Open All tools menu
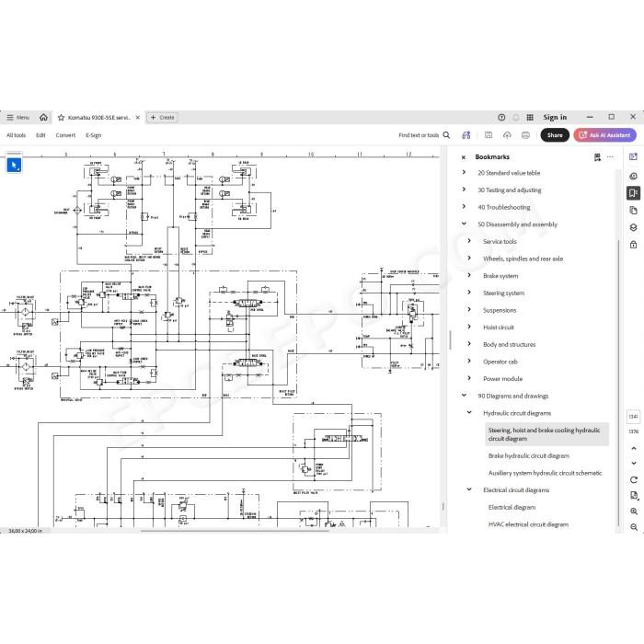Screen dimensions: 644x644 pyautogui.click(x=16, y=135)
